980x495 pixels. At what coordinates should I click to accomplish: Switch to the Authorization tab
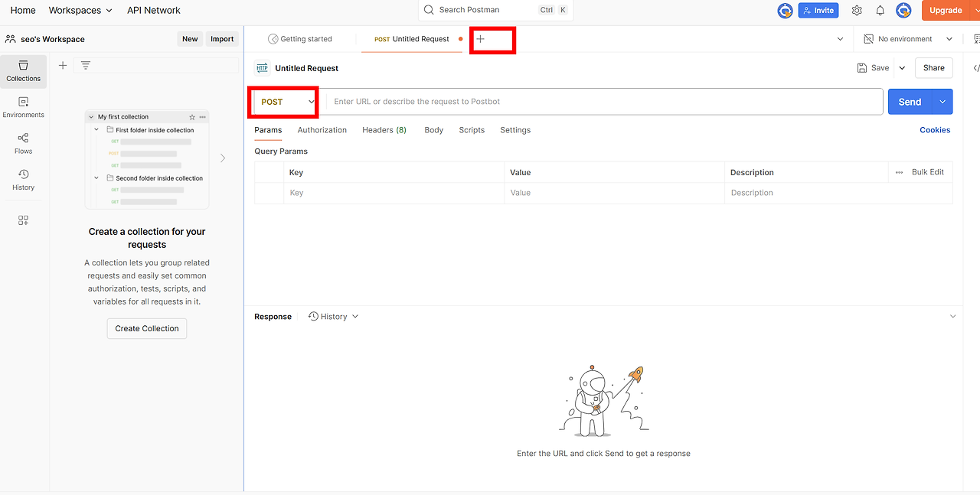point(322,130)
